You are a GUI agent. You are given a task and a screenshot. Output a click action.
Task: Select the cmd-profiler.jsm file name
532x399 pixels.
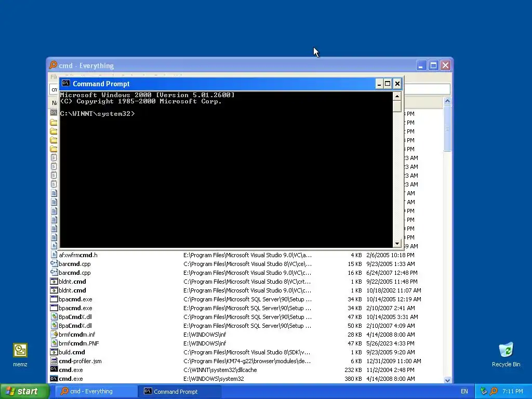(x=80, y=361)
